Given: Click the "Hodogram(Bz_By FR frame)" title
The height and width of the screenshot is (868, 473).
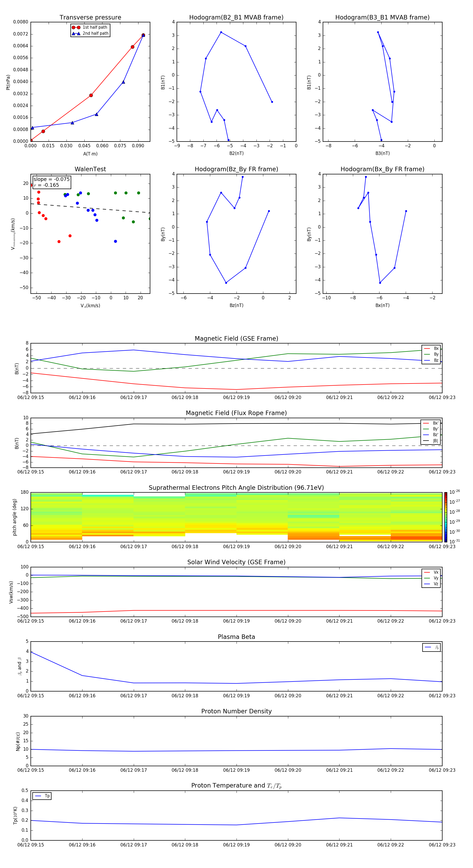Looking at the screenshot, I should tap(236, 169).
